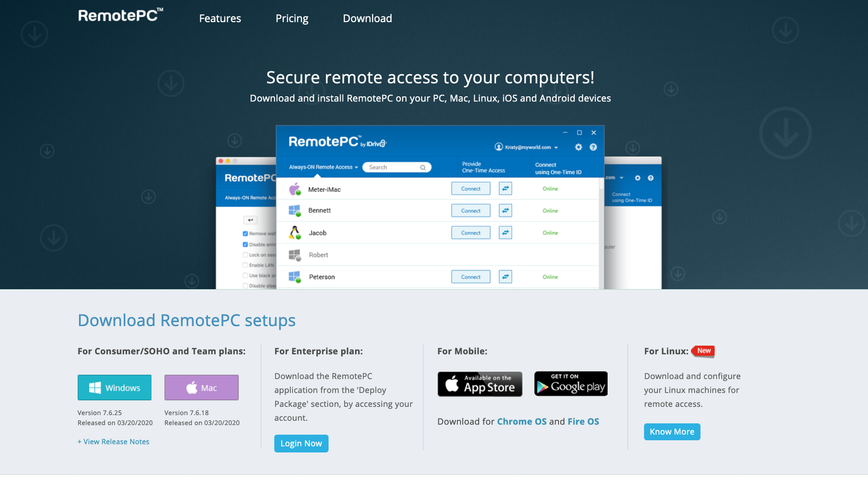Toggle the Disable animations checkbox
Image resolution: width=868 pixels, height=495 pixels.
245,243
